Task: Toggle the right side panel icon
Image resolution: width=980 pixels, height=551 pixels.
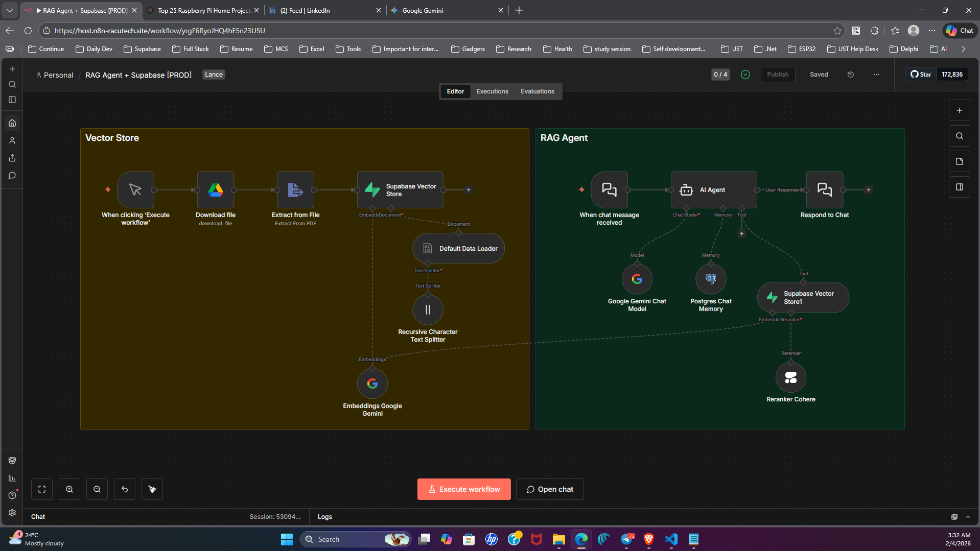Action: coord(959,187)
